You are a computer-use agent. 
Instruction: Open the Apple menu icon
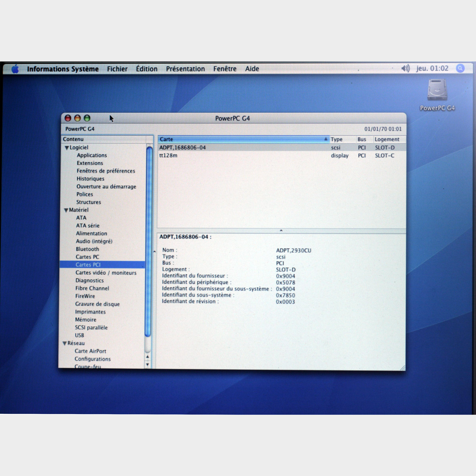coord(15,69)
